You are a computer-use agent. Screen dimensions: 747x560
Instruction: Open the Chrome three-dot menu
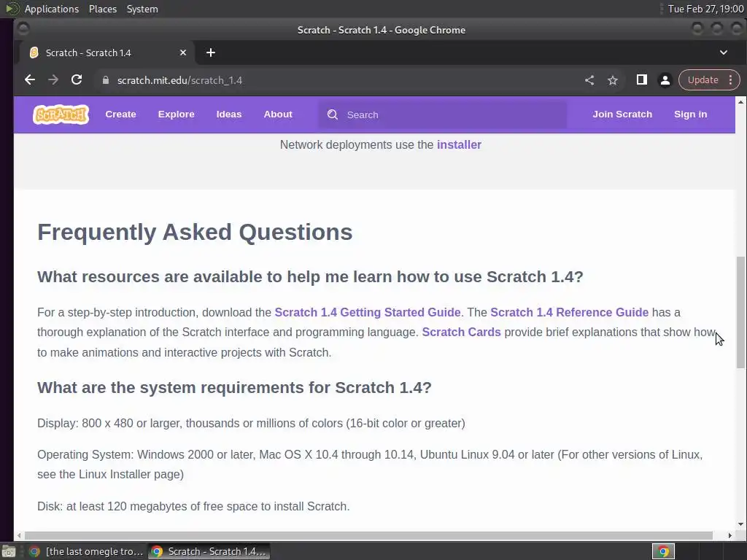731,80
